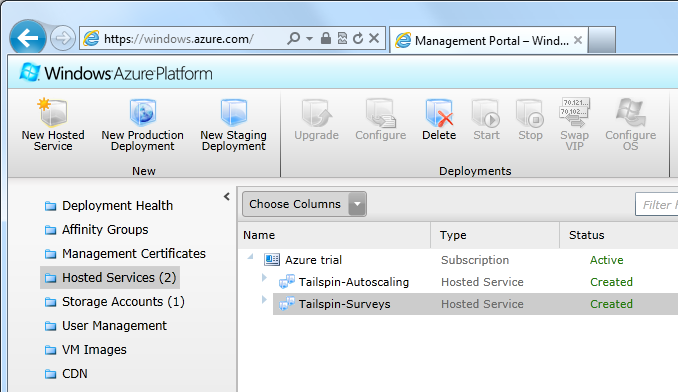This screenshot has width=678, height=392.
Task: Click the Filter input field
Action: 656,204
